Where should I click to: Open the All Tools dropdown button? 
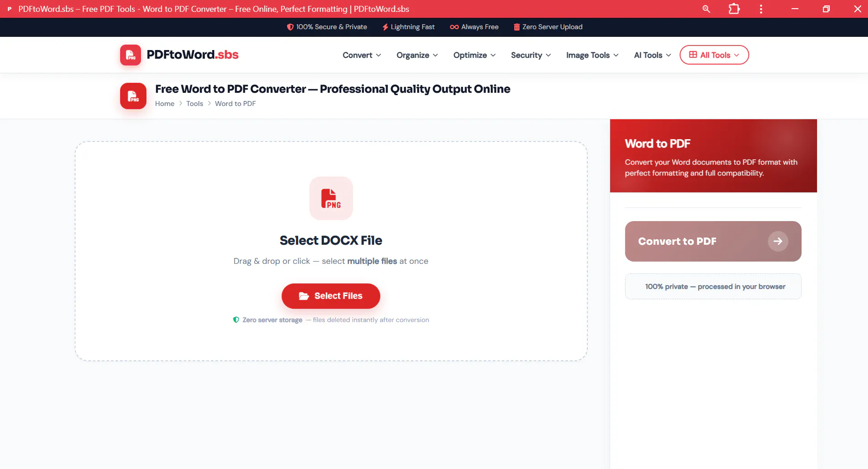[714, 55]
